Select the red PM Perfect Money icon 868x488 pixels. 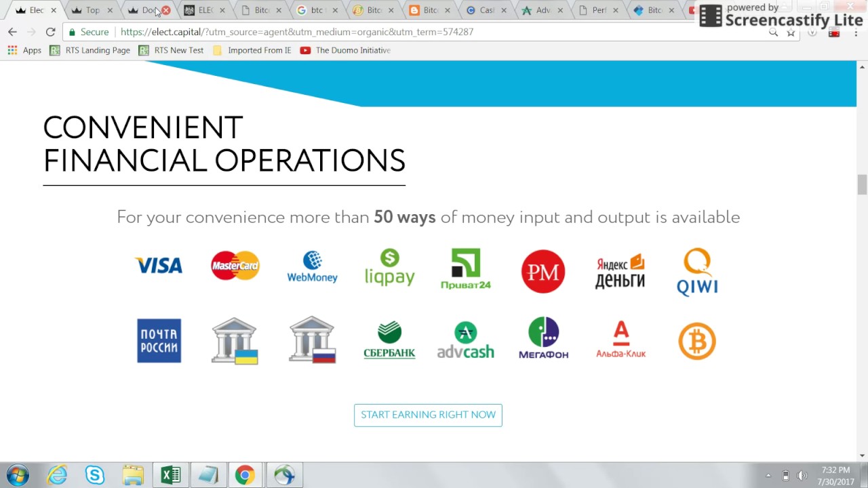pyautogui.click(x=543, y=272)
